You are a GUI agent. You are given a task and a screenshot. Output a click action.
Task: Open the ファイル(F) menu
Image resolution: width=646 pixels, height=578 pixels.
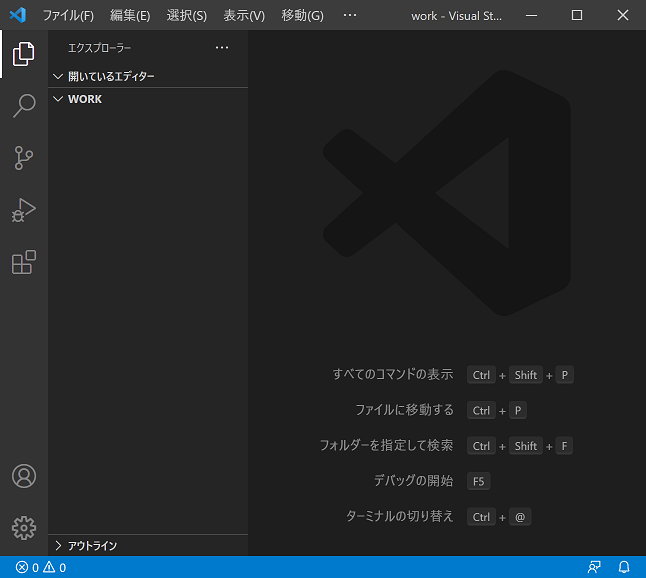click(x=68, y=16)
